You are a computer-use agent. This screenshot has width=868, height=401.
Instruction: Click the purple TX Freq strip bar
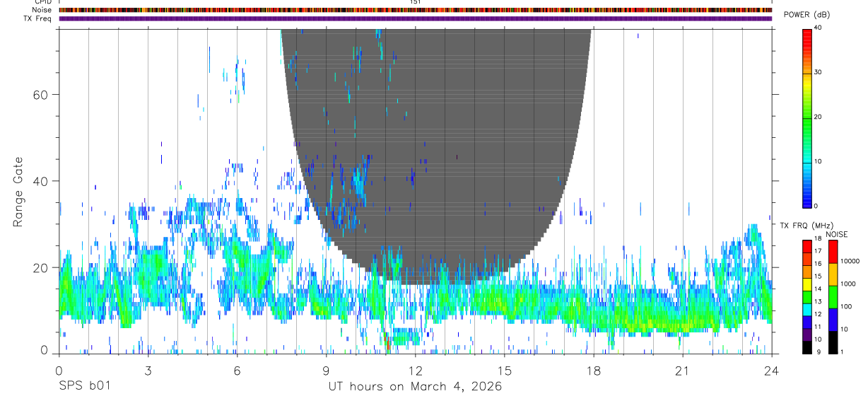click(415, 18)
